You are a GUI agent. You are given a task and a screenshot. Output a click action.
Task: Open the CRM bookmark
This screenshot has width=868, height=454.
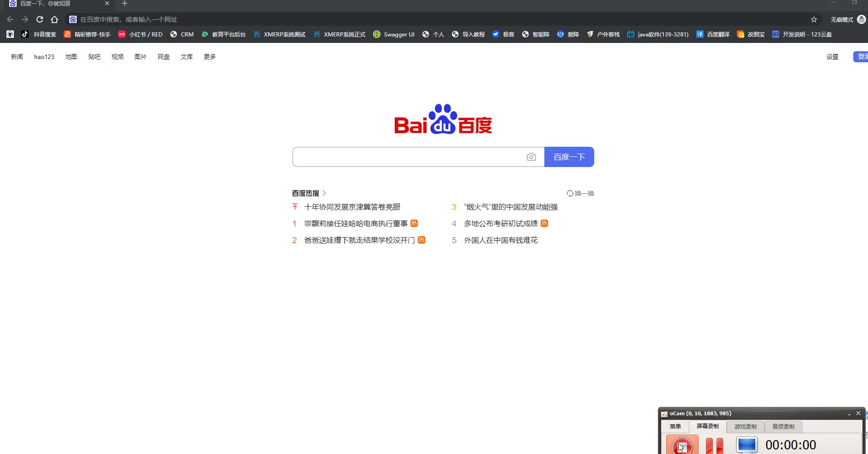[x=182, y=34]
